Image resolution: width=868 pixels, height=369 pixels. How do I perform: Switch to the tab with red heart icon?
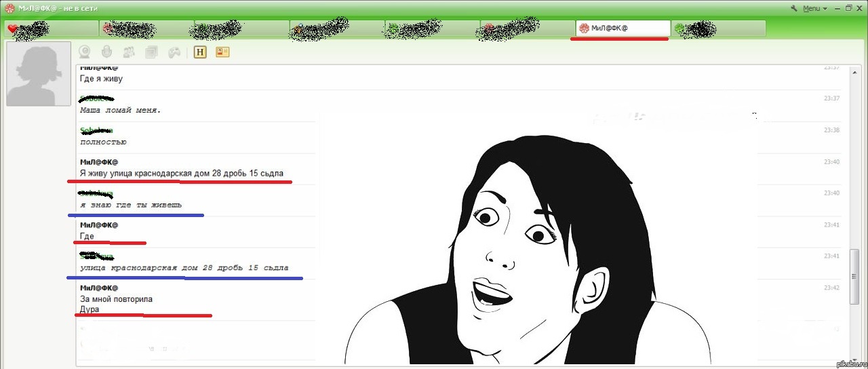click(x=51, y=28)
